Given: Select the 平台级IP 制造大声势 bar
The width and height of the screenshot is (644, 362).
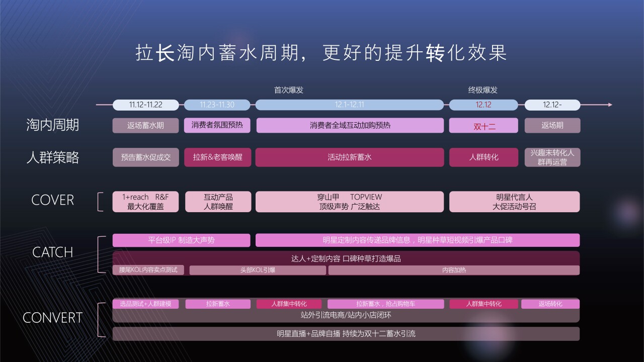Looking at the screenshot, I should pos(181,240).
